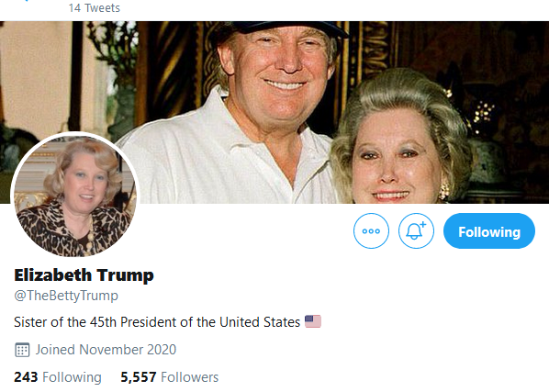Click the back arrow above the banner
The width and height of the screenshot is (549, 392).
25,1
